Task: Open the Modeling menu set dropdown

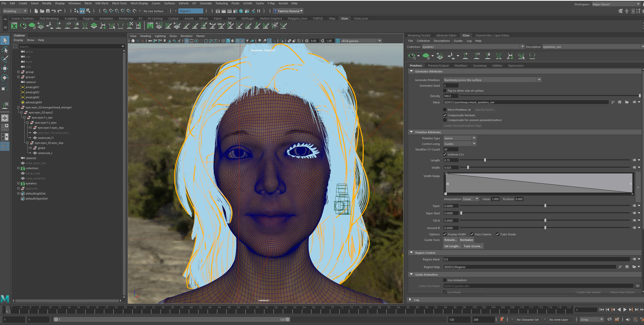Action: (x=15, y=11)
